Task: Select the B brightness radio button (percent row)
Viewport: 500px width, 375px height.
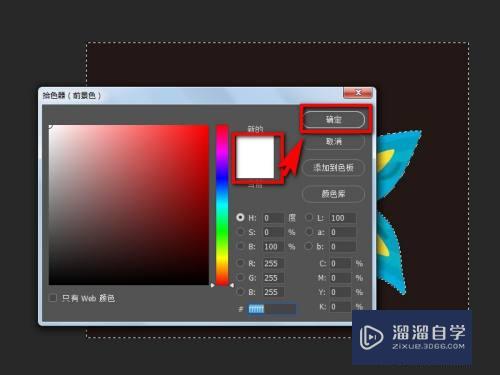Action: 240,246
